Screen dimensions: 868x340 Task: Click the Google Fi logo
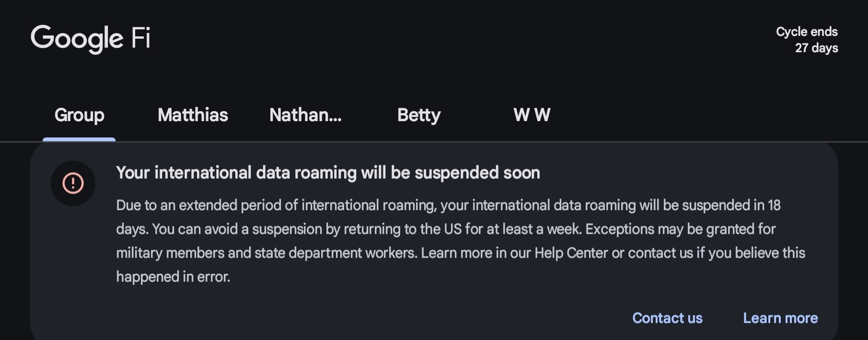(x=91, y=38)
